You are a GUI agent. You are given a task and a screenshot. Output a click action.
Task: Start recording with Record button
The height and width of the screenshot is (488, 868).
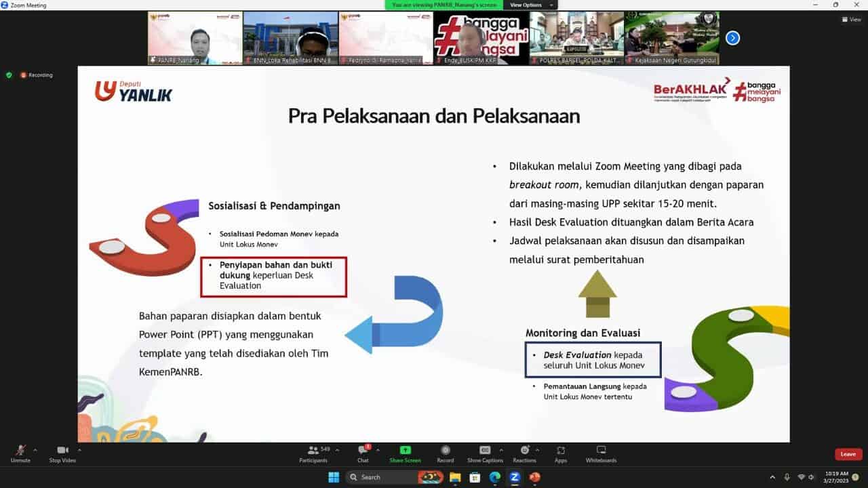coord(446,453)
